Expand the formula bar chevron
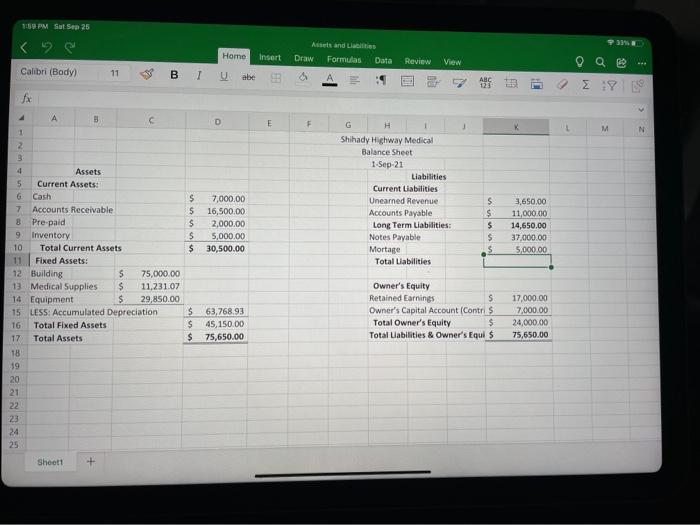700x525 pixels. tap(641, 109)
